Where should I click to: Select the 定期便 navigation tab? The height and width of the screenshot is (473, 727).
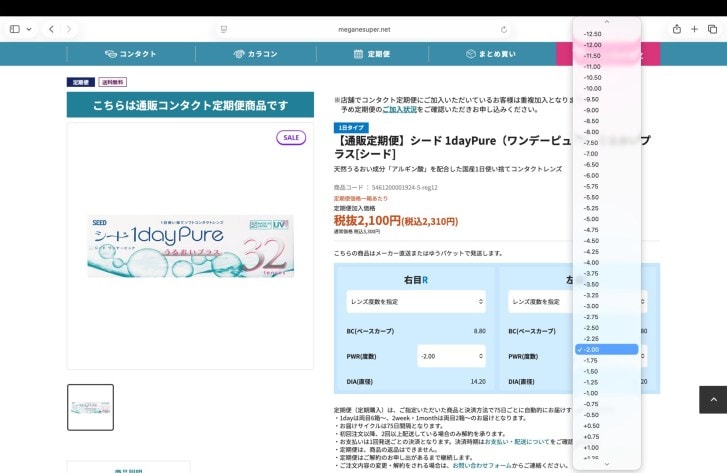coord(372,54)
